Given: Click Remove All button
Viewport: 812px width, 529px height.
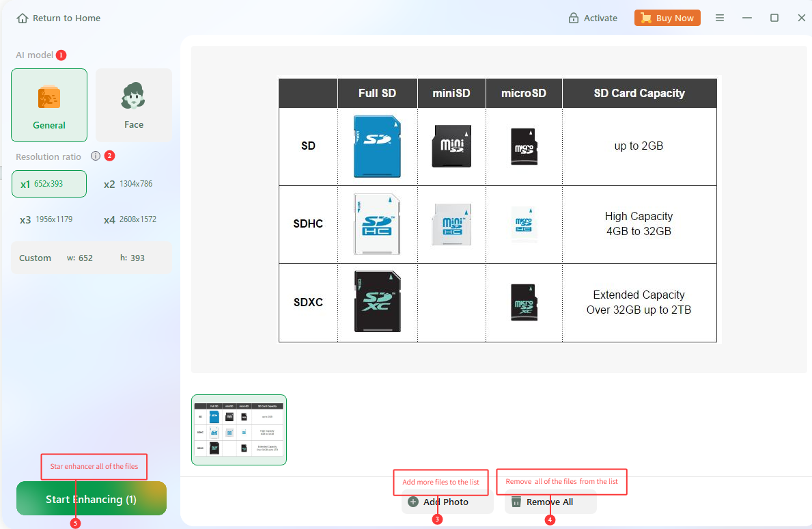Looking at the screenshot, I should (x=550, y=502).
